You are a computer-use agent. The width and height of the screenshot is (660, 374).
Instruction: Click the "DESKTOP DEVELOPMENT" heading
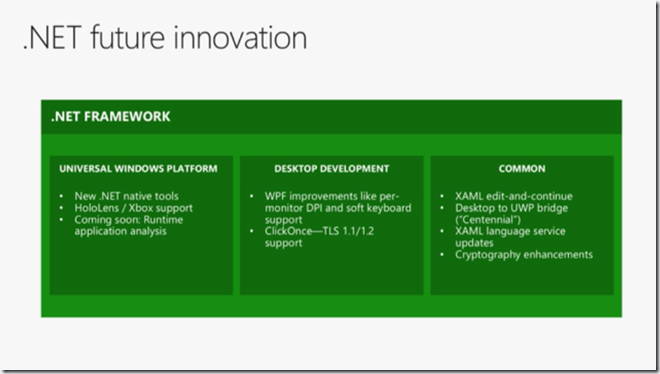tap(332, 169)
